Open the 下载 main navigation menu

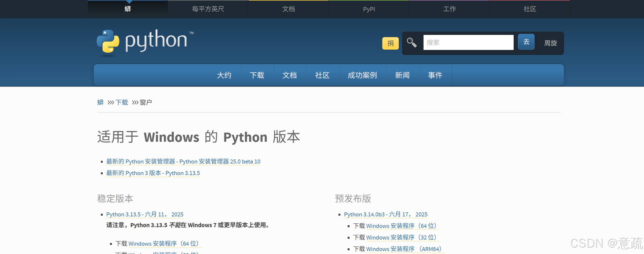257,75
